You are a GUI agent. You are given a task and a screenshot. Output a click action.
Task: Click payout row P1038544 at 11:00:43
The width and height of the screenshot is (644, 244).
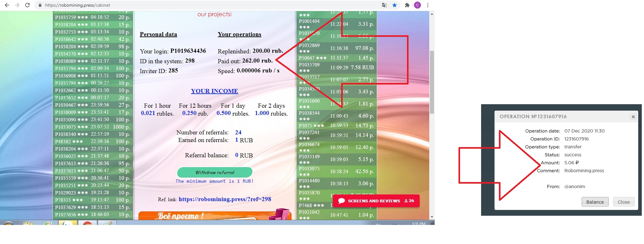(337, 116)
